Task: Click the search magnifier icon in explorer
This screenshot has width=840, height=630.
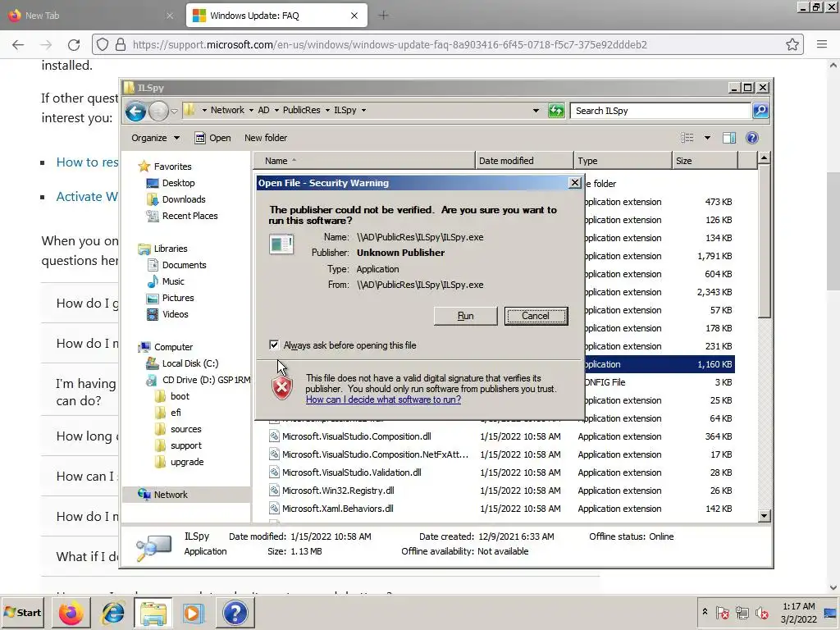Action: (x=760, y=111)
